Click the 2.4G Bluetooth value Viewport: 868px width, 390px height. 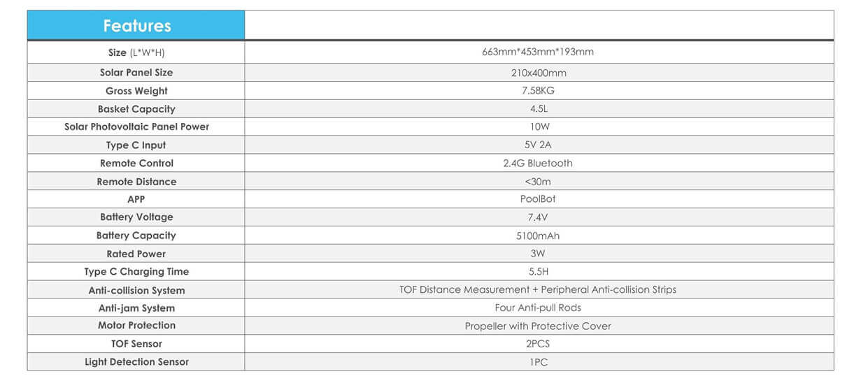[x=538, y=164]
